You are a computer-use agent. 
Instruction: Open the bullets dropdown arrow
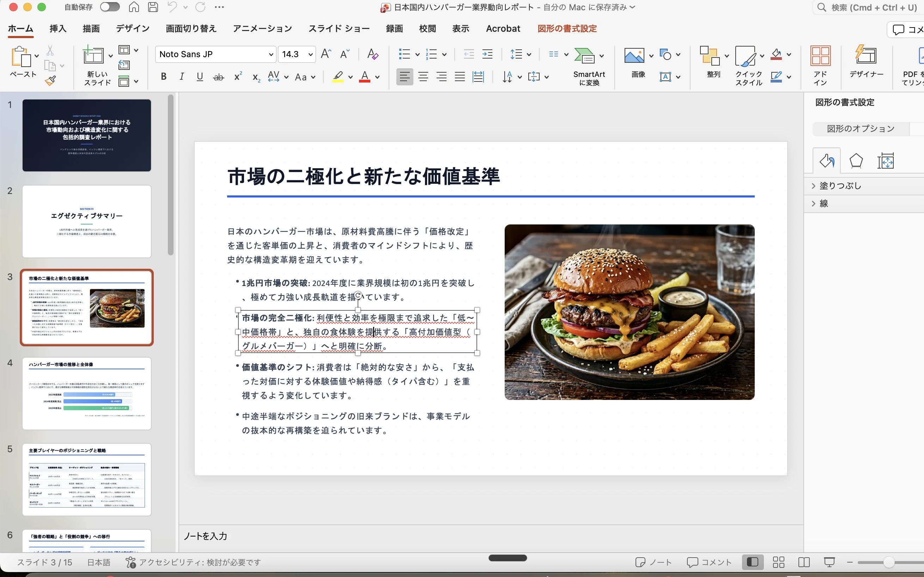pyautogui.click(x=417, y=55)
